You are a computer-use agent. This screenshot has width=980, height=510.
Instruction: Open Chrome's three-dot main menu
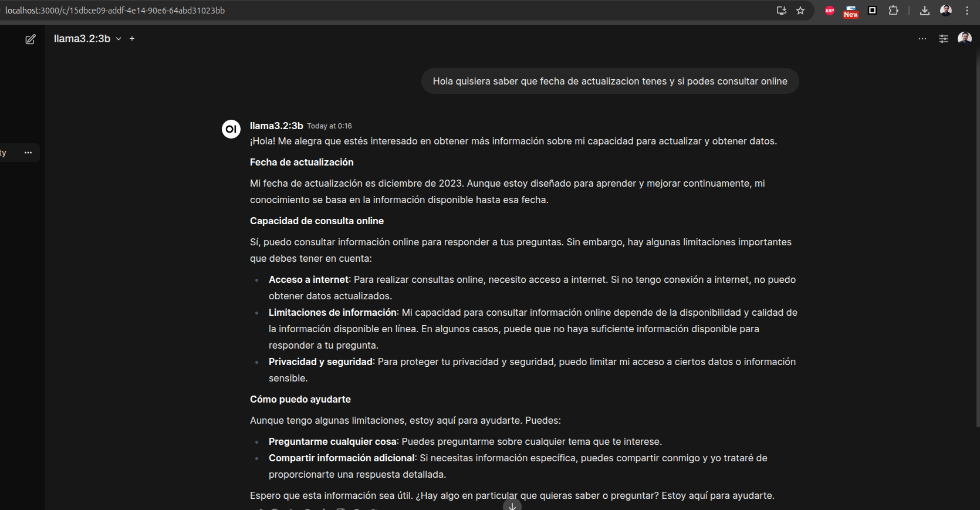point(967,11)
